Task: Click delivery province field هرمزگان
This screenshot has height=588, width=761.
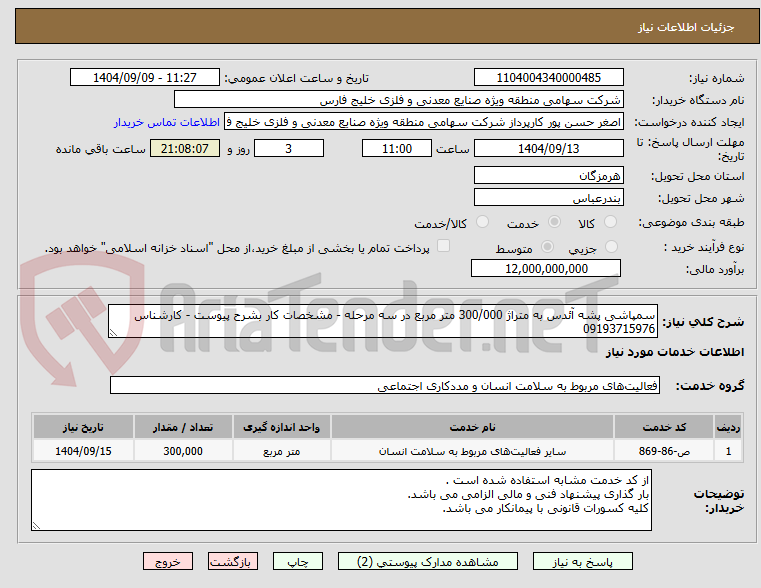Action: (x=548, y=176)
